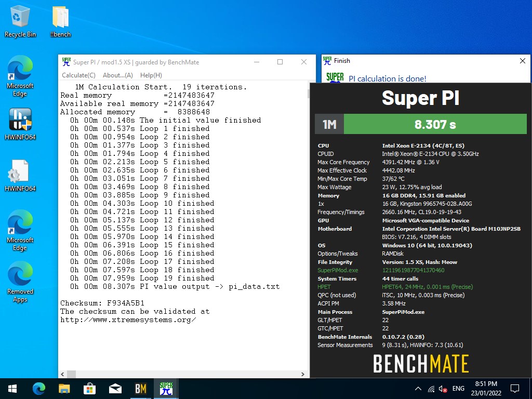
Task: Maximize the Super PI window
Action: (x=280, y=62)
